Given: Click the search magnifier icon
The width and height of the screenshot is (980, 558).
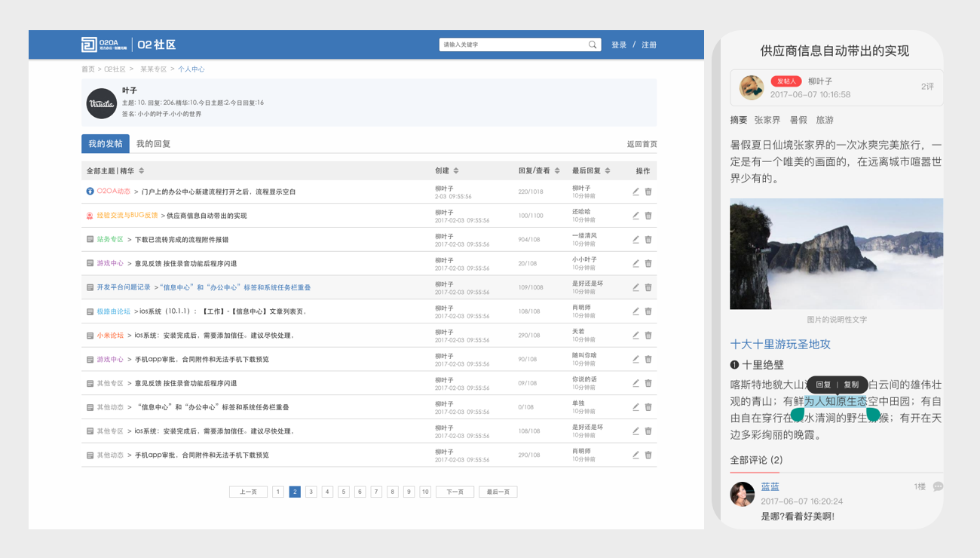Looking at the screenshot, I should click(x=593, y=44).
